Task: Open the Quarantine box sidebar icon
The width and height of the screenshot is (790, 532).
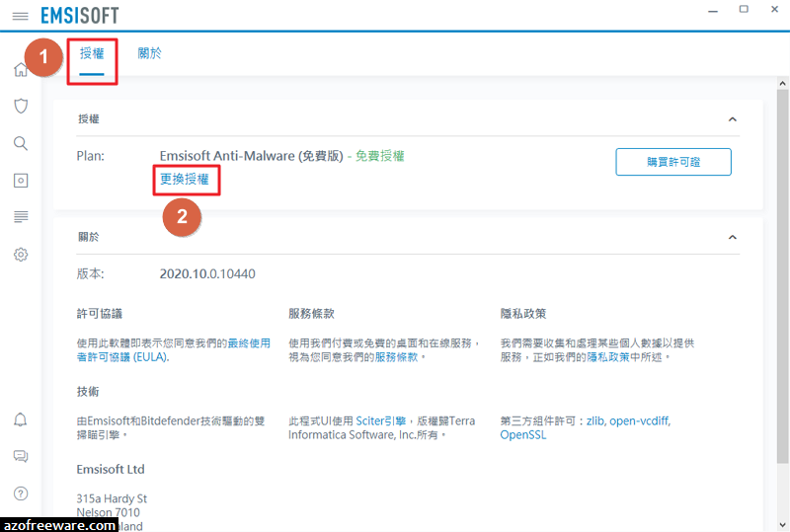Action: tap(21, 181)
